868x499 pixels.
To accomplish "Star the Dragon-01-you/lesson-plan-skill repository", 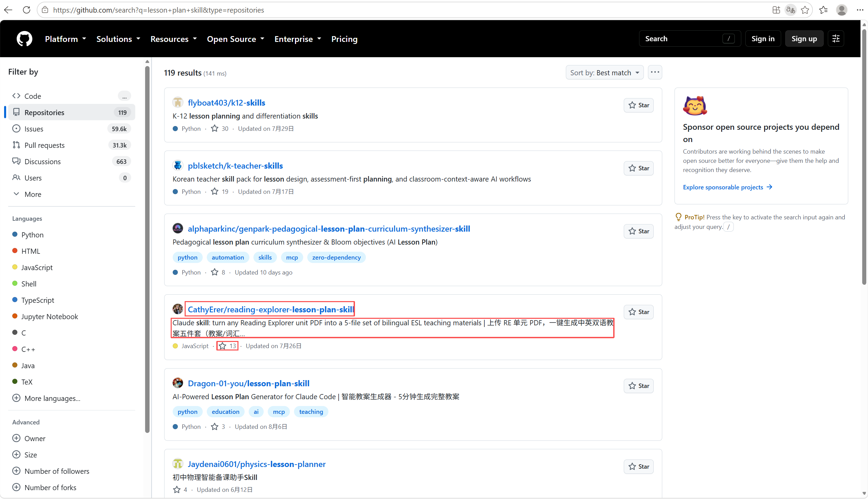I will pos(639,386).
